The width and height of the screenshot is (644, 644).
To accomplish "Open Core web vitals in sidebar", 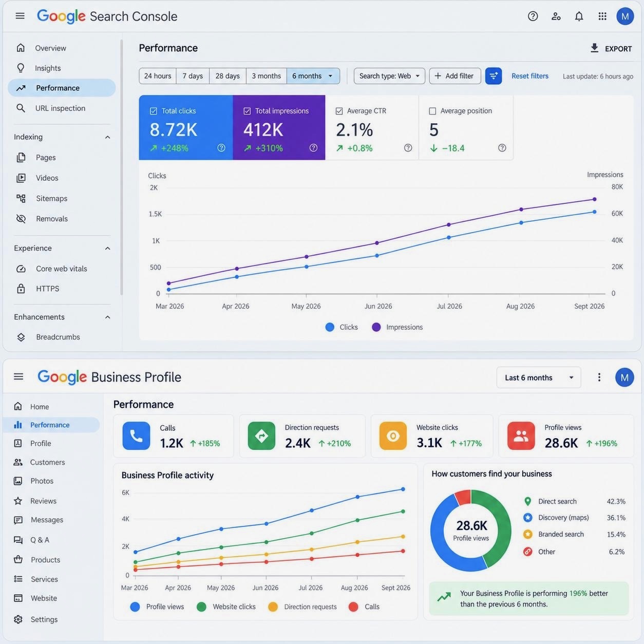I will coord(62,269).
